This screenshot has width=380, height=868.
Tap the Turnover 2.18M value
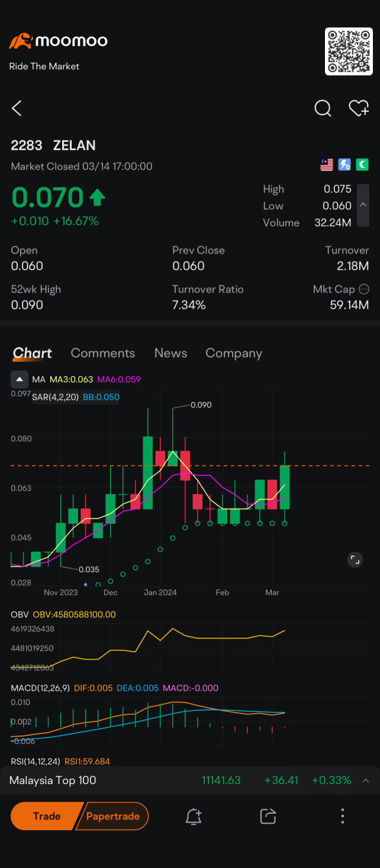click(x=353, y=266)
